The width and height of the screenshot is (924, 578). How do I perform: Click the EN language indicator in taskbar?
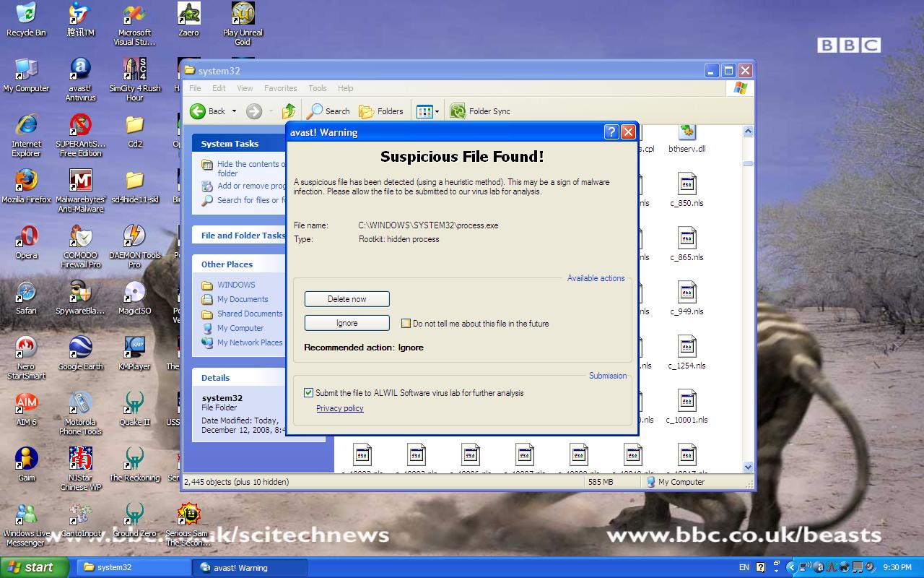pos(744,567)
